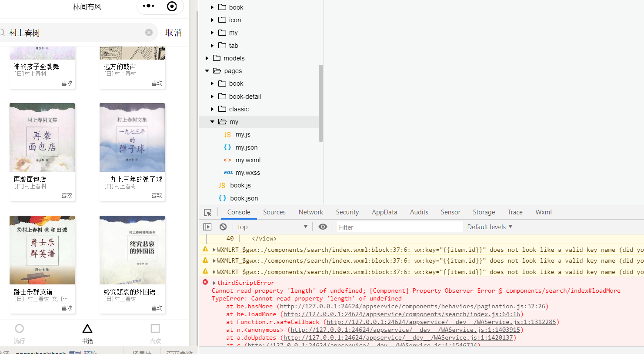Activate the inspect element picker icon
This screenshot has width=644, height=354.
[x=208, y=212]
